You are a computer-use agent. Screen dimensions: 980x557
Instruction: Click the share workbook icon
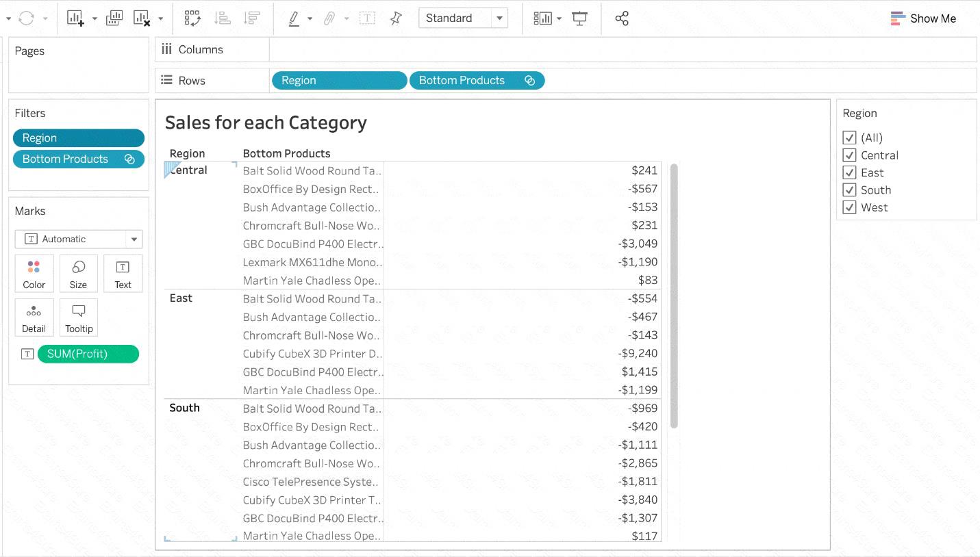[622, 18]
